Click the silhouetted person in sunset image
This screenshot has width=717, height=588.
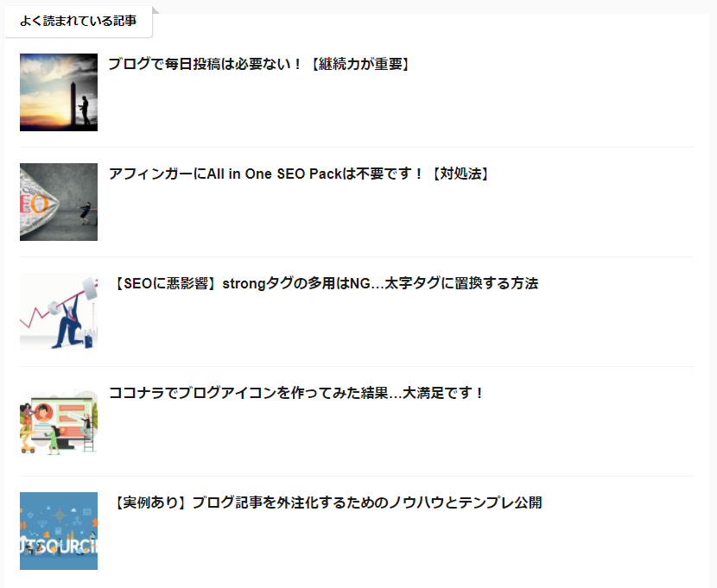click(84, 110)
